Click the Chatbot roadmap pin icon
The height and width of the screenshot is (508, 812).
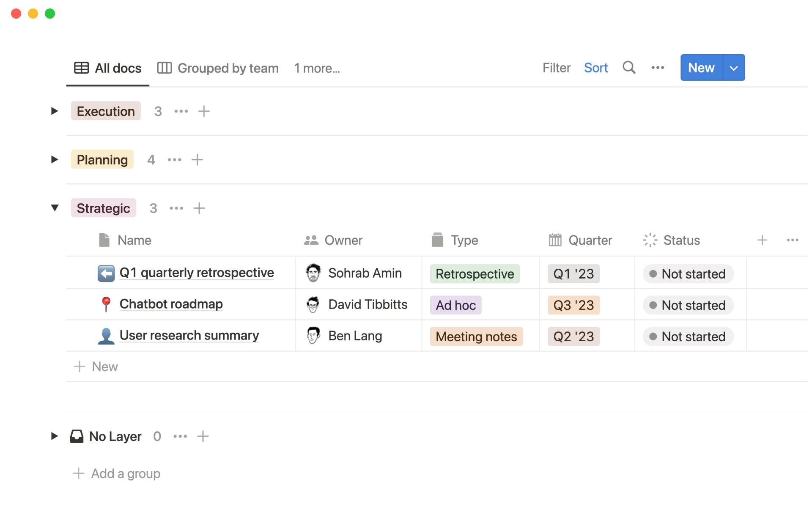tap(106, 304)
